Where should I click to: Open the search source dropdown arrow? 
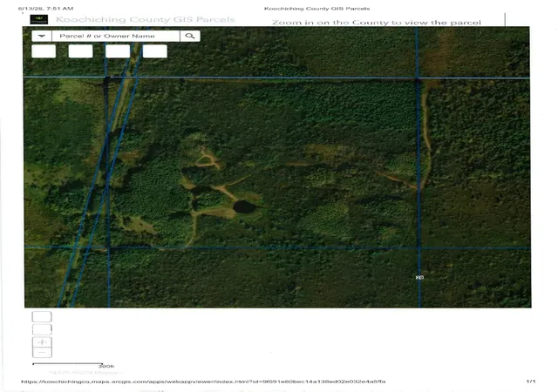coord(42,36)
